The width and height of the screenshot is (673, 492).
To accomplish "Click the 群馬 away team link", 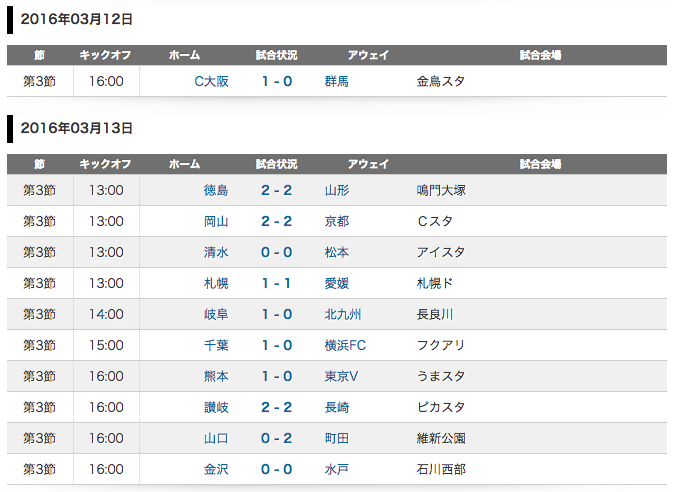I will [337, 81].
